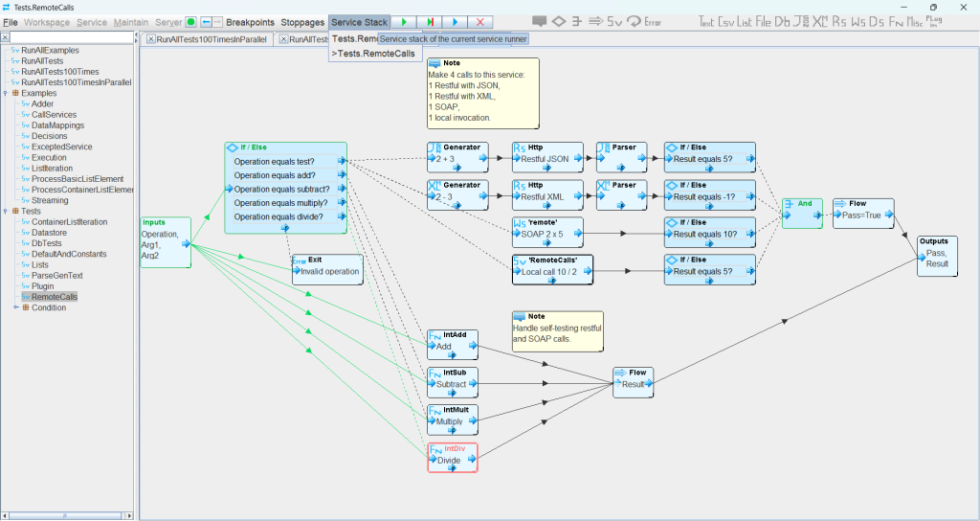Open the Ws web service palette
The width and height of the screenshot is (980, 521).
(x=858, y=22)
